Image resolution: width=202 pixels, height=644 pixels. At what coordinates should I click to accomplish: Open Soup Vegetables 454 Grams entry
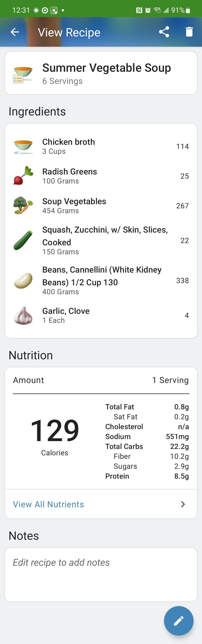[101, 206]
